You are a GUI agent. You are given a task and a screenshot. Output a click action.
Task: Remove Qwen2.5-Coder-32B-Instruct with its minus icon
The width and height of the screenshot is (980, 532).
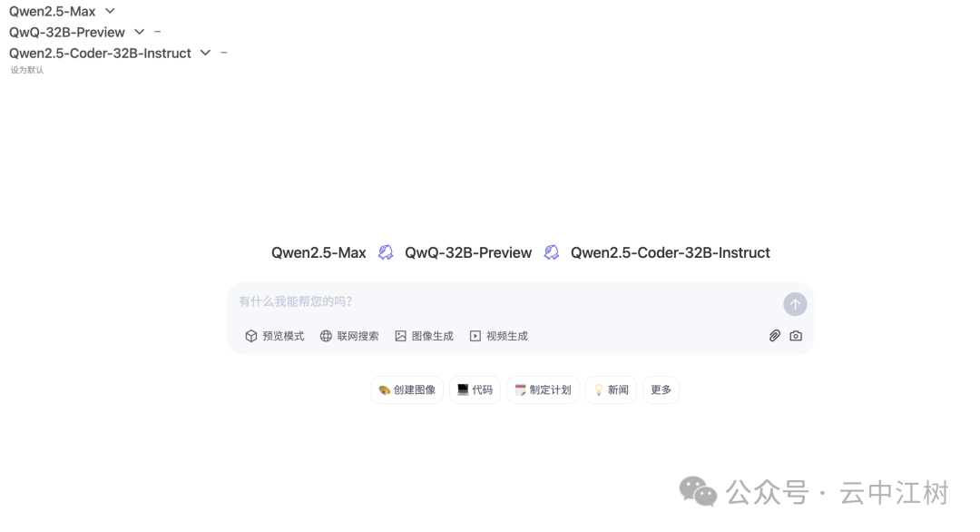coord(224,53)
